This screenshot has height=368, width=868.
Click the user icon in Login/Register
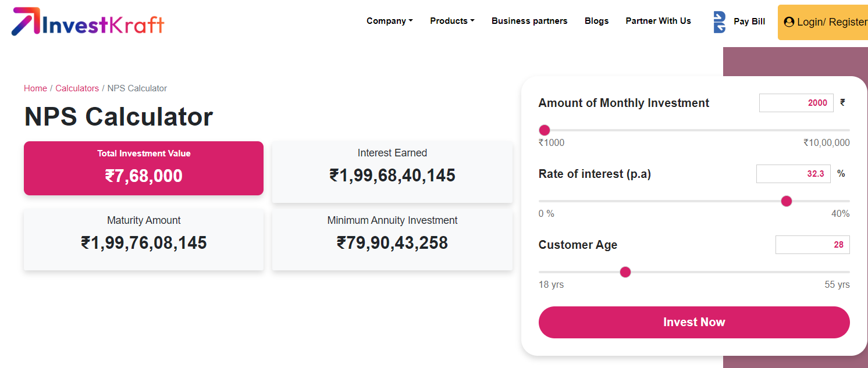[x=789, y=22]
